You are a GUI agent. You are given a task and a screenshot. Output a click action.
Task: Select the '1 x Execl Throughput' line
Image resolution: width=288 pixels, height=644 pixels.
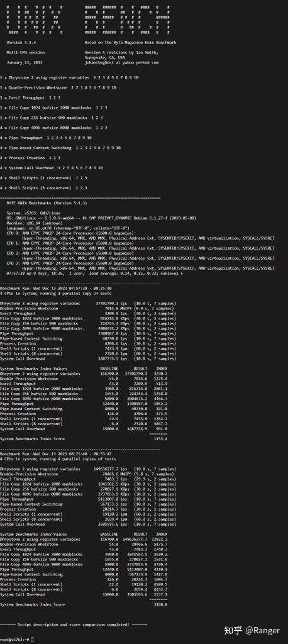(x=30, y=97)
